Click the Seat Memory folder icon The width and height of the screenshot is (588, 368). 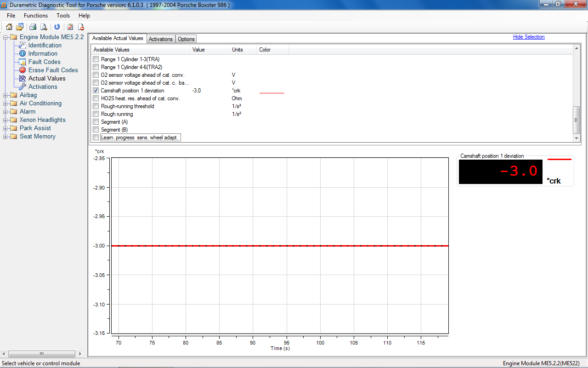(x=14, y=136)
